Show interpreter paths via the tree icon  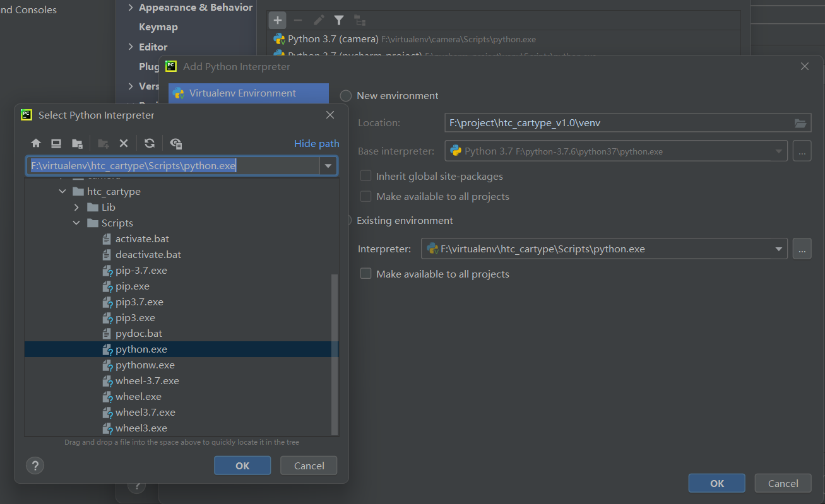pyautogui.click(x=360, y=20)
